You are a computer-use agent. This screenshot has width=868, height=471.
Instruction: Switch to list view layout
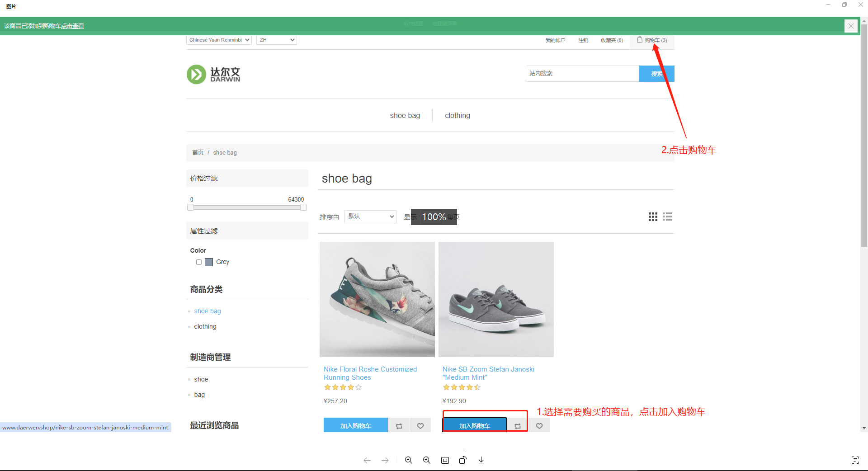[x=668, y=217]
